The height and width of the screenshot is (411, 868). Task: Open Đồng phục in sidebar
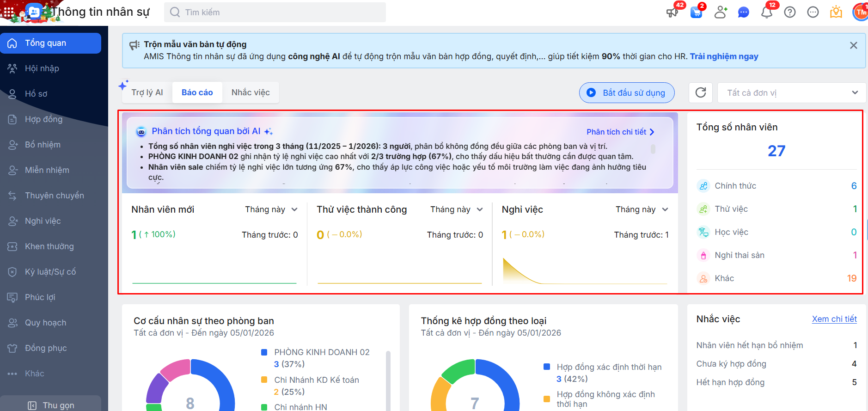pyautogui.click(x=51, y=348)
